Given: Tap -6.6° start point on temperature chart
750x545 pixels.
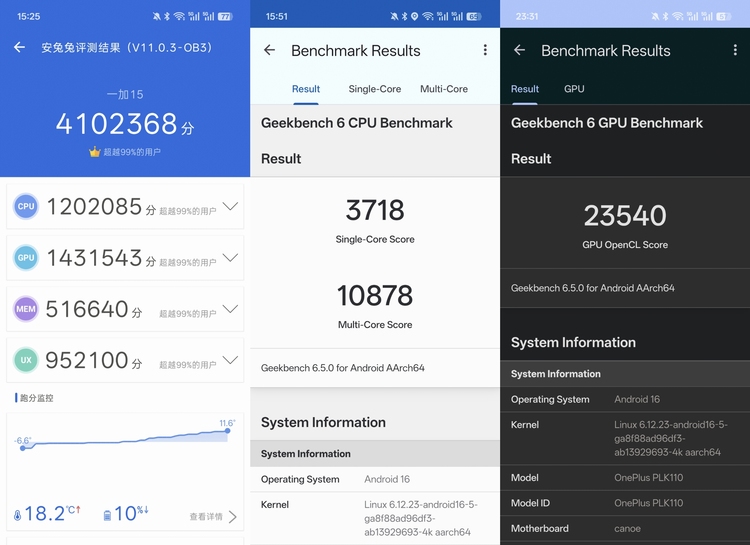Looking at the screenshot, I should click(22, 448).
